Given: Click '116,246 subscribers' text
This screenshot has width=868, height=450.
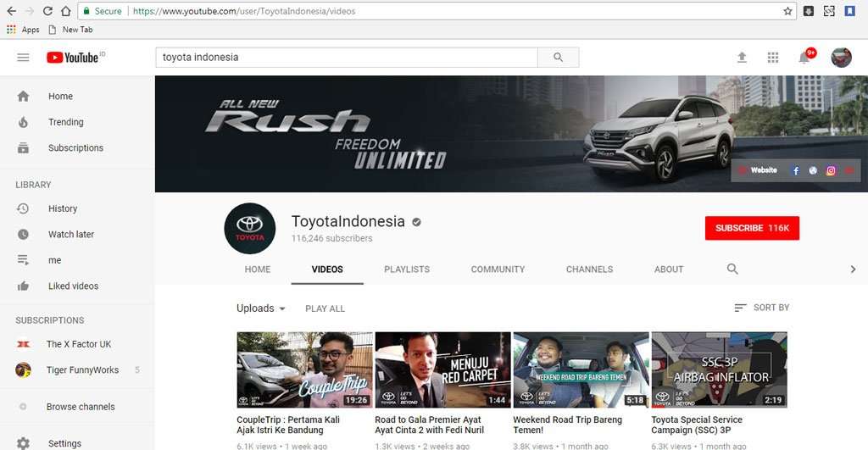Looking at the screenshot, I should point(332,238).
